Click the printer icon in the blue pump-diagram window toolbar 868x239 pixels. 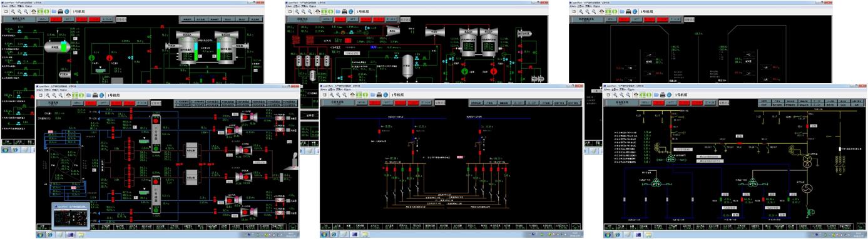(x=95, y=95)
